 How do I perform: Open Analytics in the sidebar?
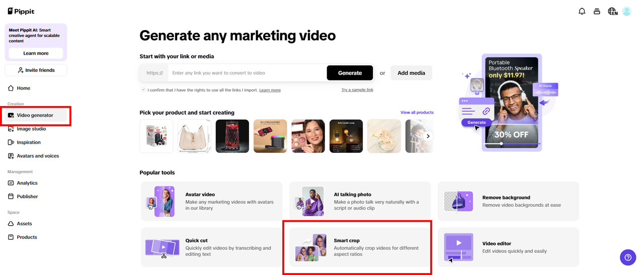coord(36,183)
